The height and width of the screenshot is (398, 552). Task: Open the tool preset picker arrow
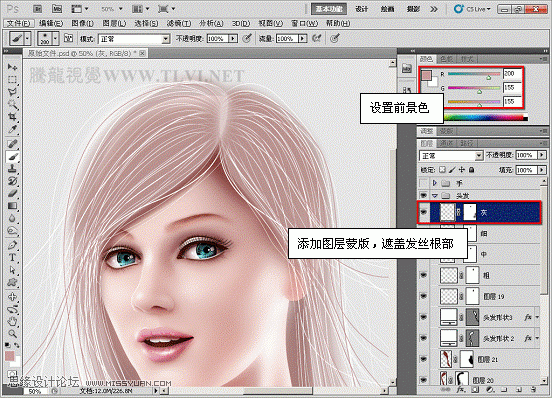[x=27, y=38]
